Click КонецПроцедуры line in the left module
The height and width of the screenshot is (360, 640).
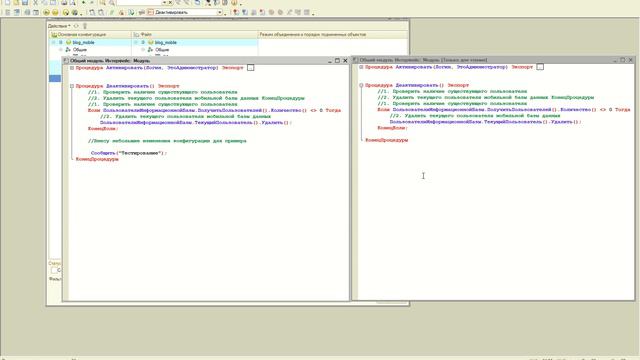(x=97, y=159)
